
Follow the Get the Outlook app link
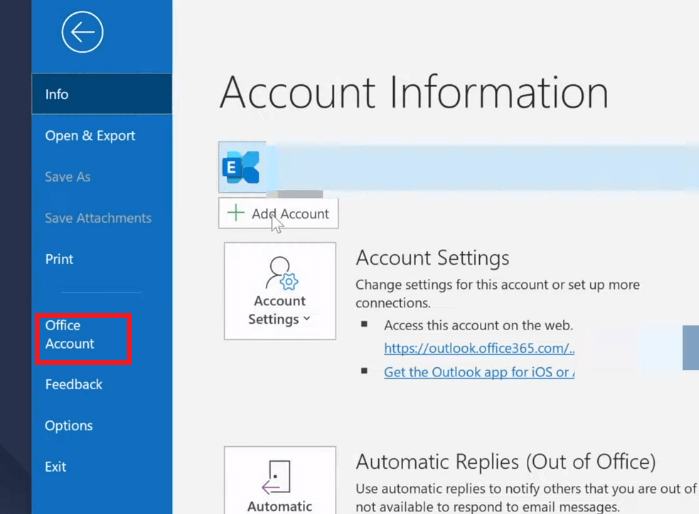coord(478,372)
